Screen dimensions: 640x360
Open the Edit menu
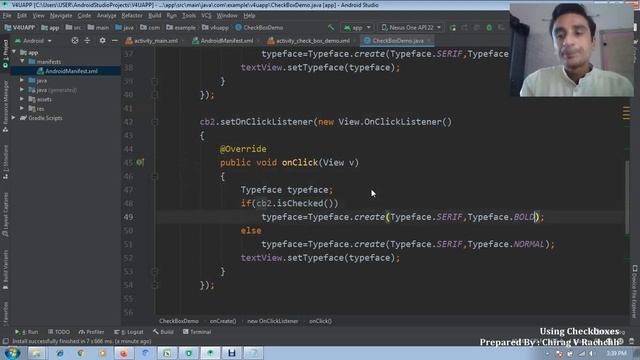pyautogui.click(x=22, y=16)
